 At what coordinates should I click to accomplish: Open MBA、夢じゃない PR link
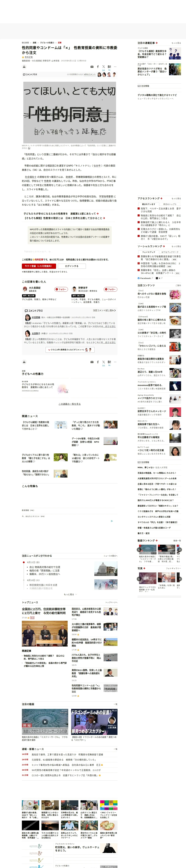click(152, 467)
